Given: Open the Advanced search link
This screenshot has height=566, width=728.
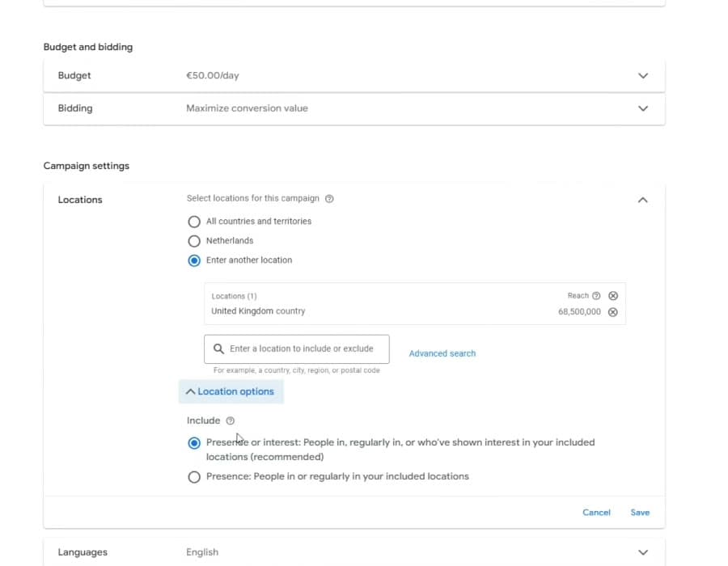Looking at the screenshot, I should [x=442, y=353].
